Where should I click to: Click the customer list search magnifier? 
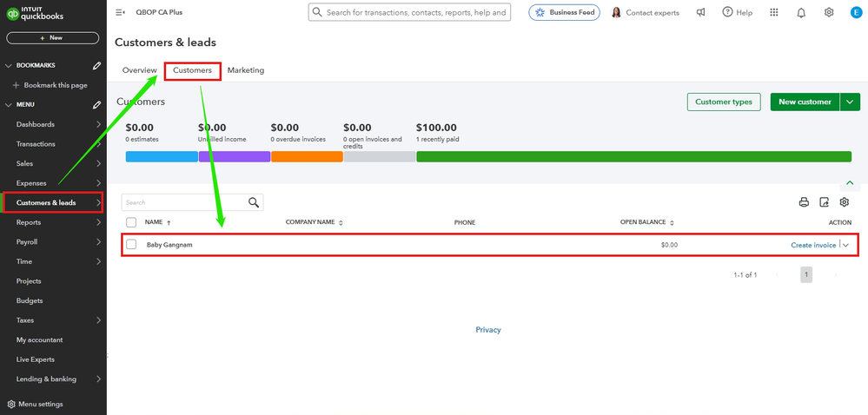[x=254, y=202]
